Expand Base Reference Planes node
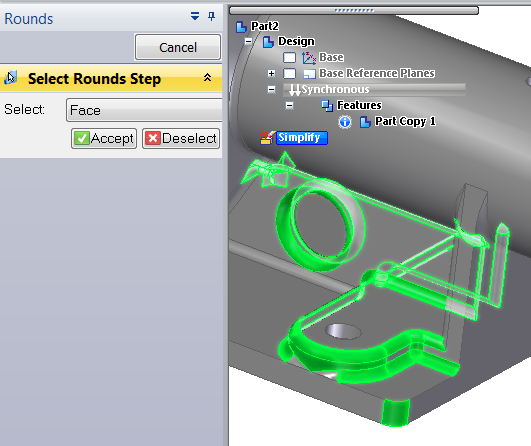The width and height of the screenshot is (531, 446). [x=271, y=73]
